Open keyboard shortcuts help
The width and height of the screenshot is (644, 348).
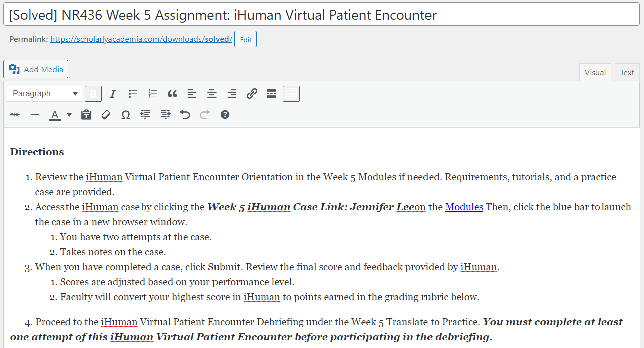(x=225, y=115)
